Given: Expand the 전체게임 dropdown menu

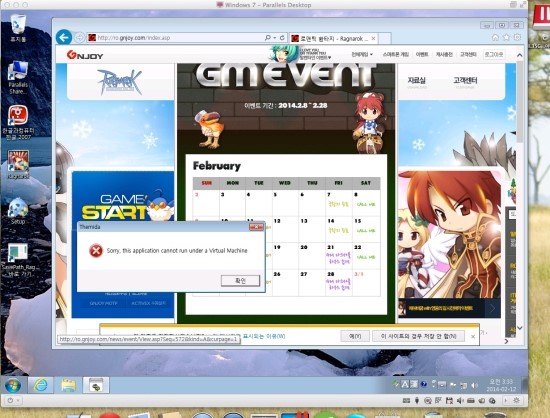Looking at the screenshot, I should click(x=362, y=54).
